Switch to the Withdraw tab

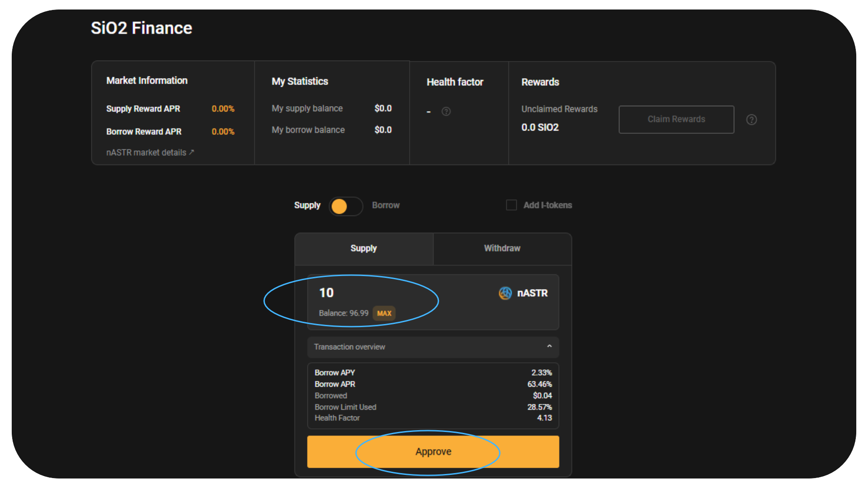pyautogui.click(x=502, y=249)
